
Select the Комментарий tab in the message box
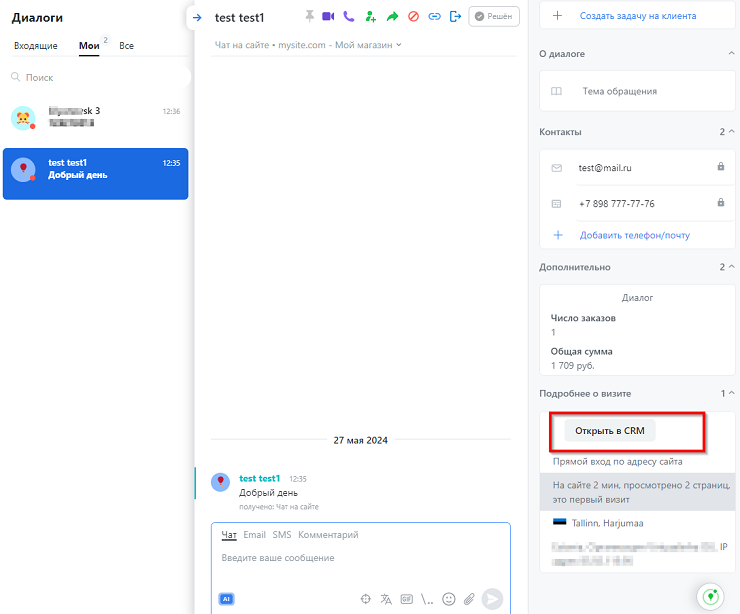(328, 535)
